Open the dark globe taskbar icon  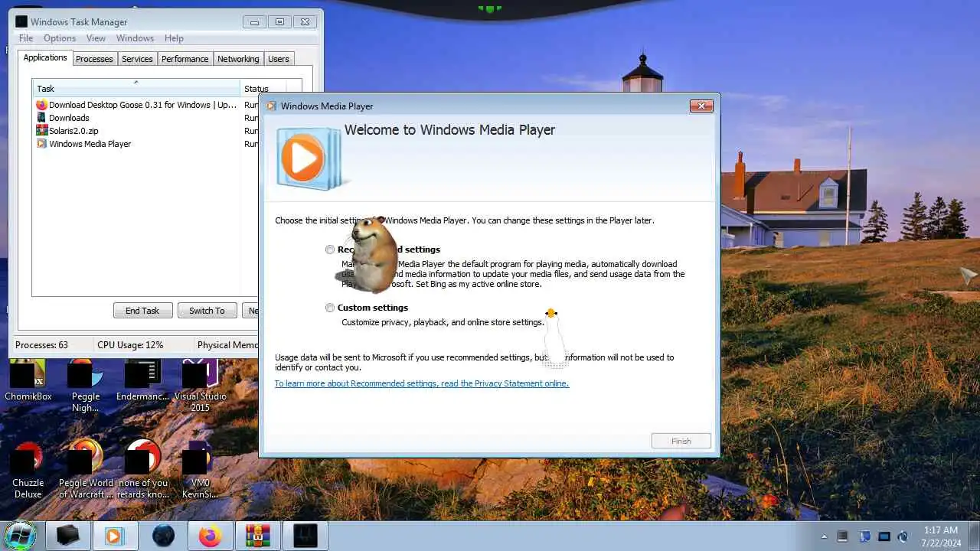[x=162, y=536]
